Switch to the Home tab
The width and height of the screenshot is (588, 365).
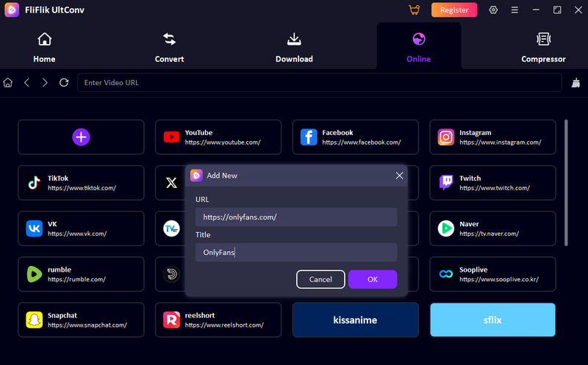pos(44,47)
